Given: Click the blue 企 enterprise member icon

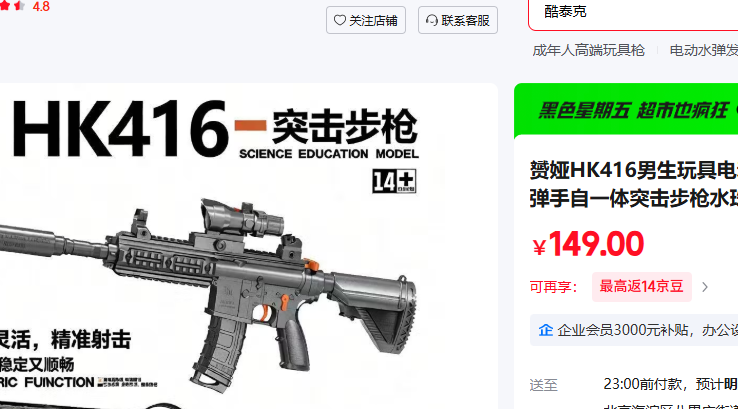Looking at the screenshot, I should [545, 330].
